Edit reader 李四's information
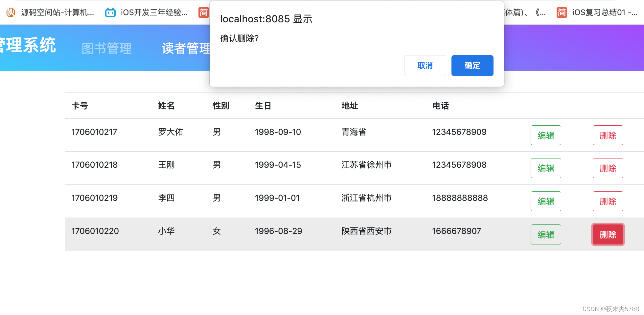Image resolution: width=644 pixels, height=315 pixels. pyautogui.click(x=546, y=201)
